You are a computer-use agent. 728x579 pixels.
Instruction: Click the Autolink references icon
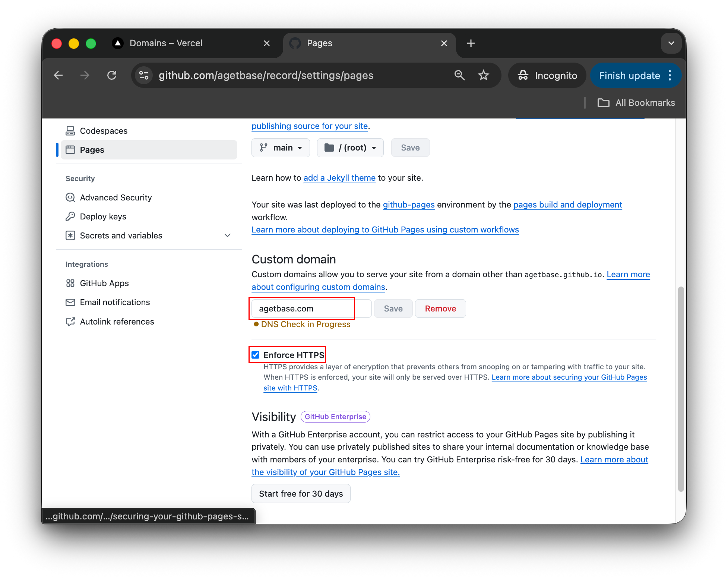pos(70,322)
